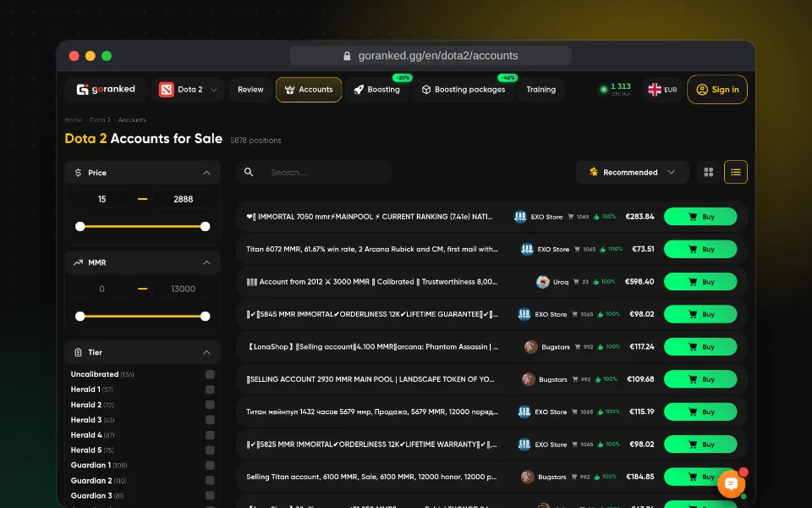This screenshot has height=508, width=812.
Task: Buy the account from 2012 for €598.40
Action: point(700,282)
